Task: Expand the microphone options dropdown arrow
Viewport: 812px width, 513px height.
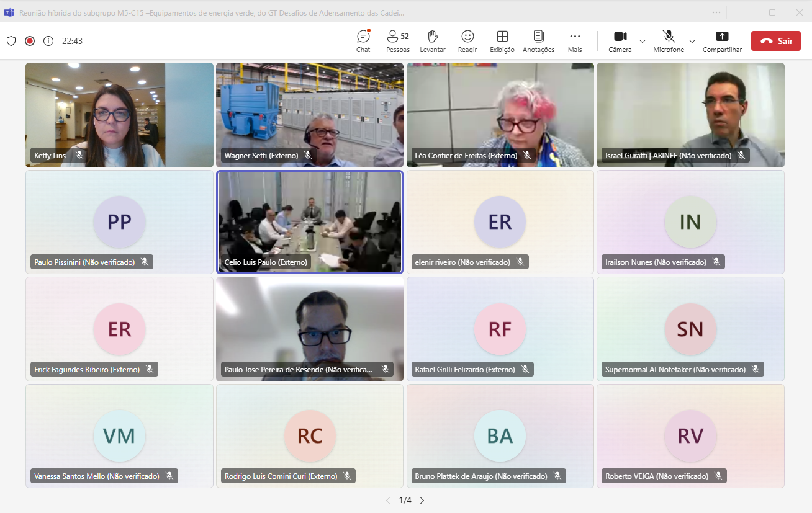Action: 692,41
